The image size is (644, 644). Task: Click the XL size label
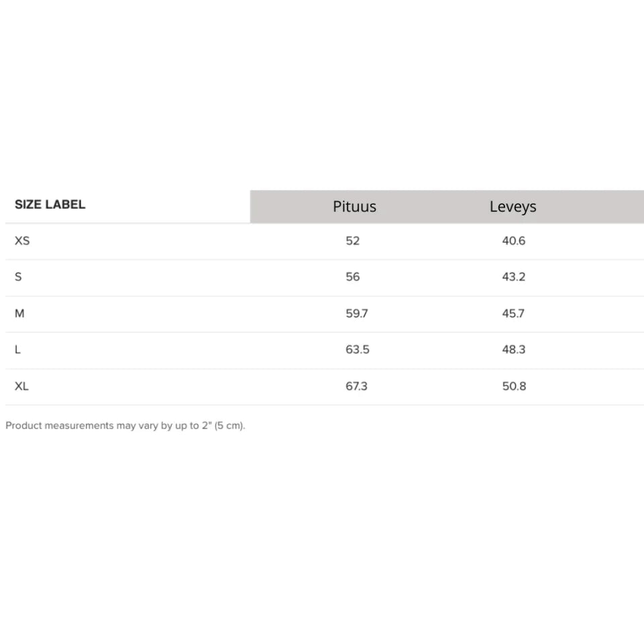click(22, 386)
